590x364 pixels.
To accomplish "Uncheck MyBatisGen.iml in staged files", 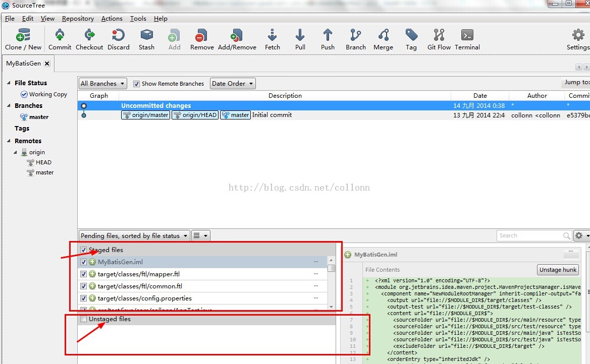I will click(x=83, y=262).
